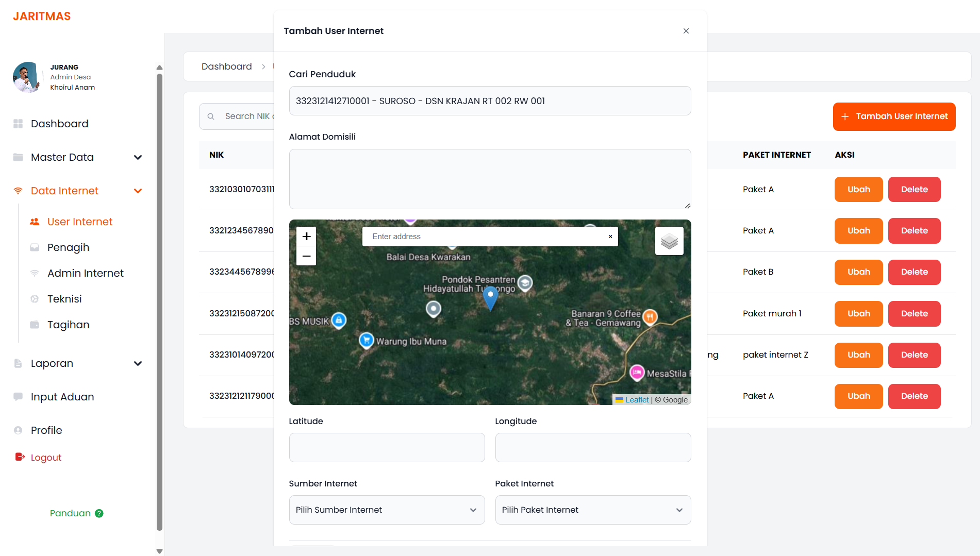Open the Pilih Paket Internet dropdown

(x=593, y=510)
